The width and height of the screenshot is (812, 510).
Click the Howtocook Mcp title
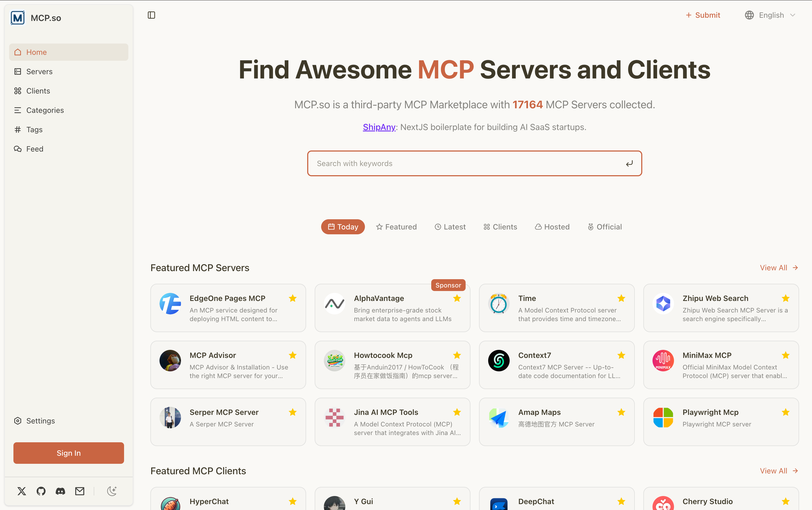click(x=383, y=355)
